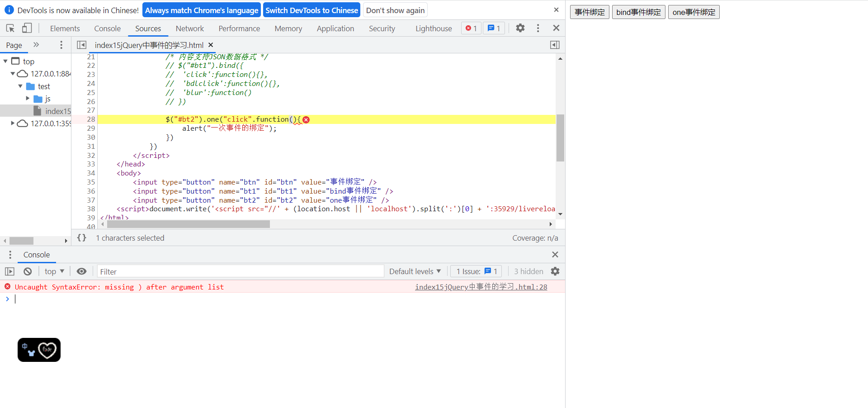
Task: Select the Page navigator tab
Action: tap(14, 45)
